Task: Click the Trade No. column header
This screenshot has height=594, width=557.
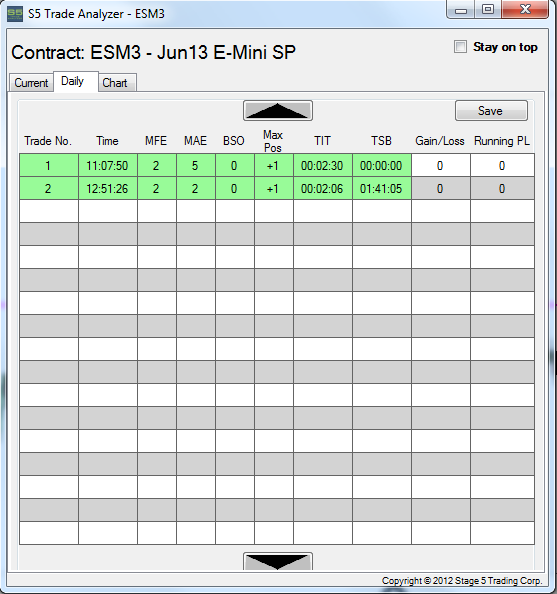Action: [48, 141]
